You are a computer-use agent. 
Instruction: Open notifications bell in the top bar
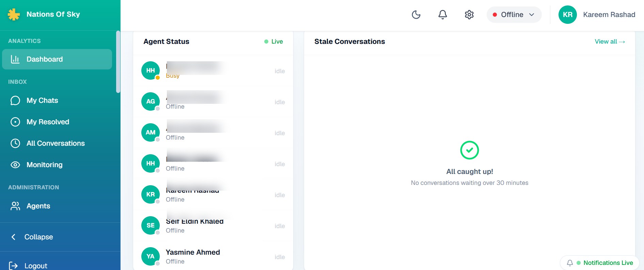point(443,15)
